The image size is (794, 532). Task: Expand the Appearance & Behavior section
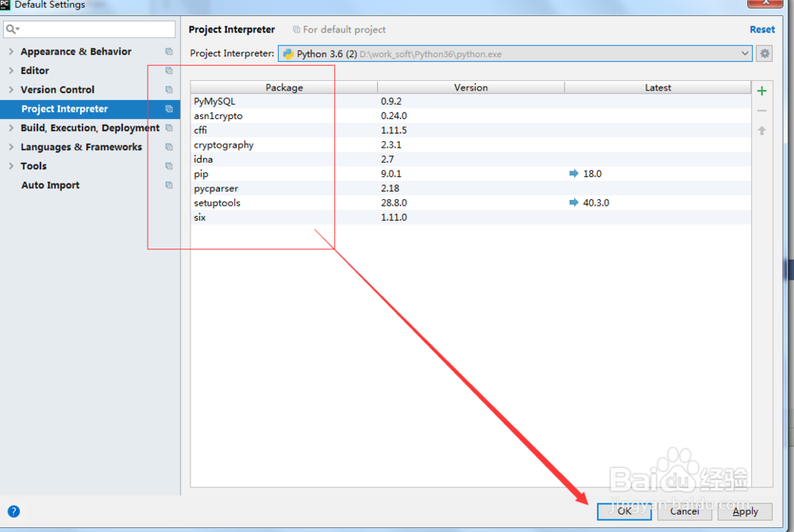(11, 52)
